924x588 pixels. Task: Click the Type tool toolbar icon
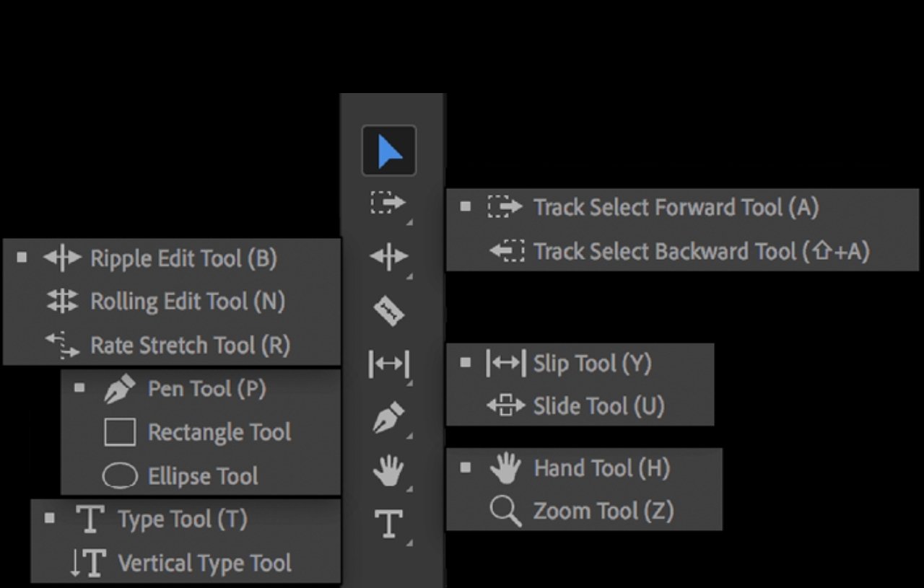388,523
